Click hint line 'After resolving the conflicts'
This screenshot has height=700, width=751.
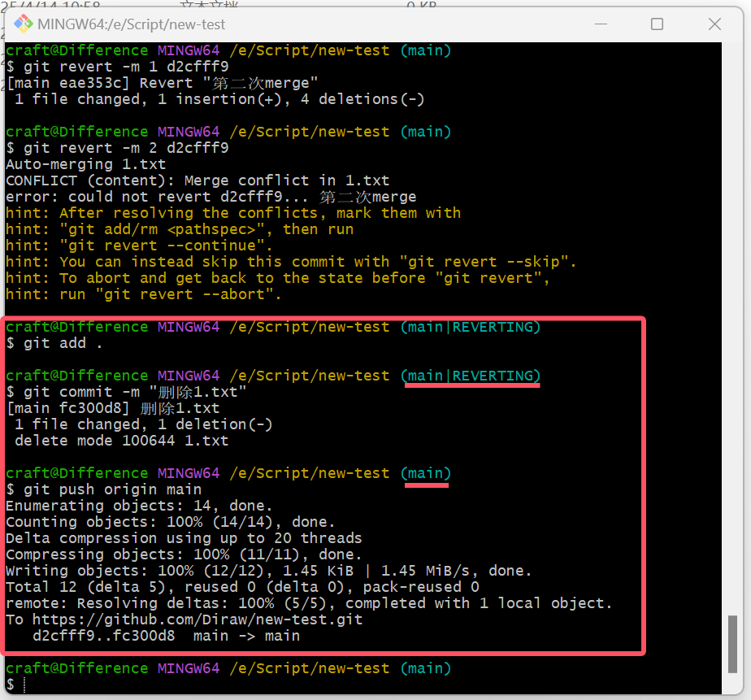point(233,213)
